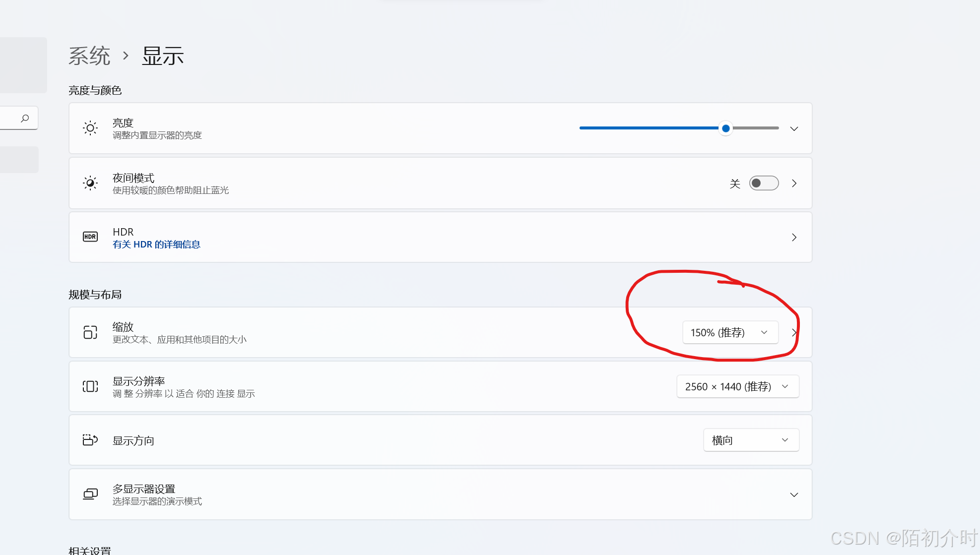Click the display resolution (显示分辨率) icon
Screen dimensions: 980x555
[x=90, y=386]
